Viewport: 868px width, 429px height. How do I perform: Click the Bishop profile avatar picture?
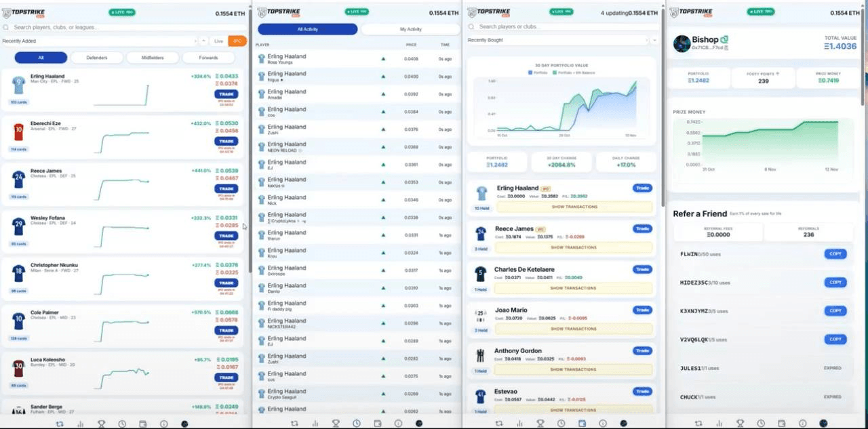click(x=681, y=43)
